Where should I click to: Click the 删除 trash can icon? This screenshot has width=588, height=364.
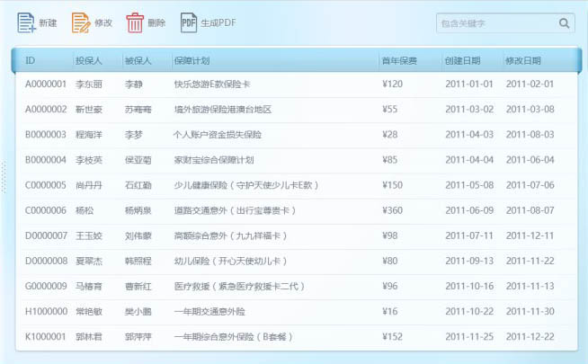pyautogui.click(x=135, y=22)
